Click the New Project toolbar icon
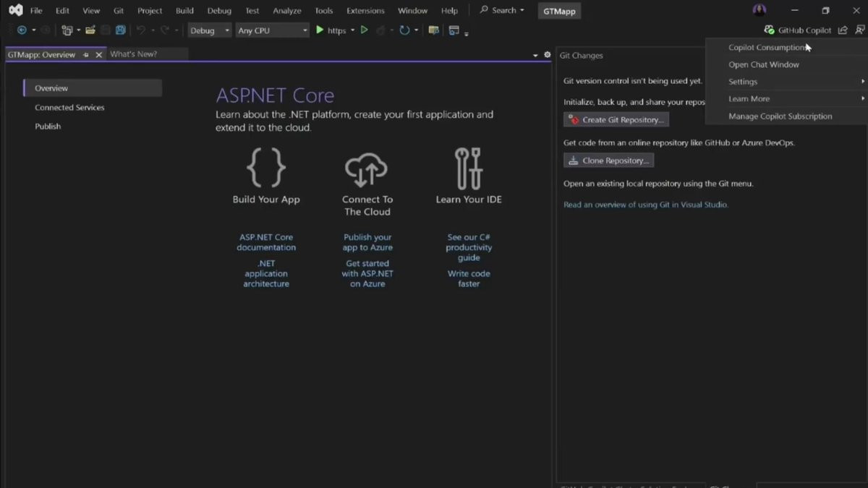The width and height of the screenshot is (868, 488). [67, 30]
